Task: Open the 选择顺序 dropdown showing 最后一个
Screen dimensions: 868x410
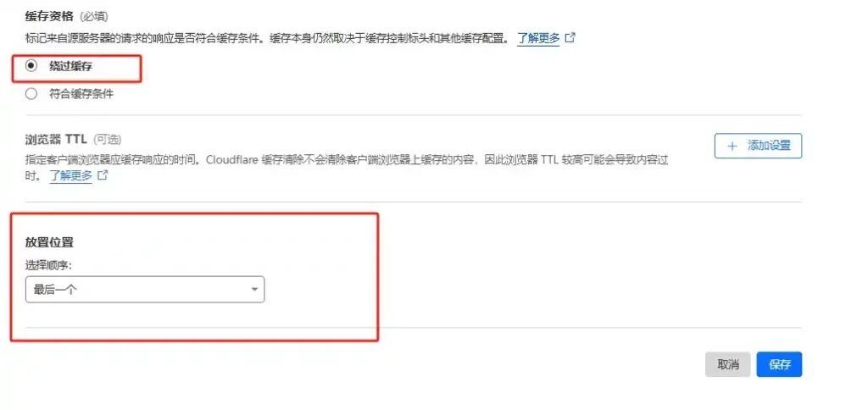Action: point(145,290)
